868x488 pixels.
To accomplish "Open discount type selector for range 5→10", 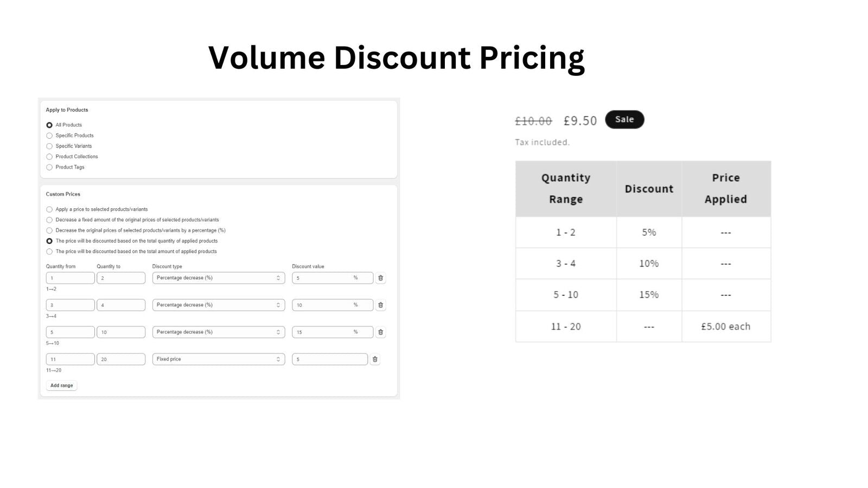I will pos(219,332).
